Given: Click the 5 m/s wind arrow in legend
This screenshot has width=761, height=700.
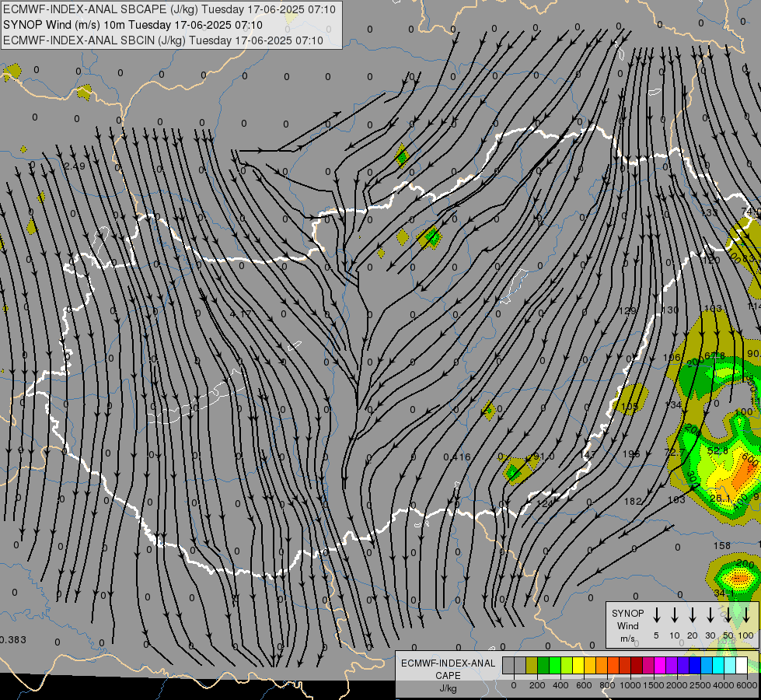Looking at the screenshot, I should 656,615.
